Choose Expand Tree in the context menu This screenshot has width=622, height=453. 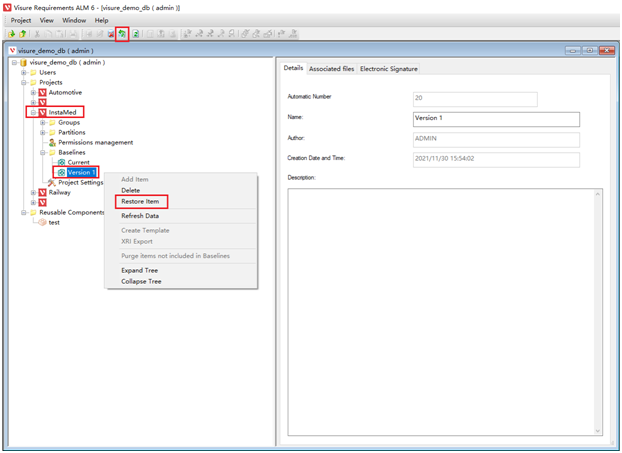(140, 271)
